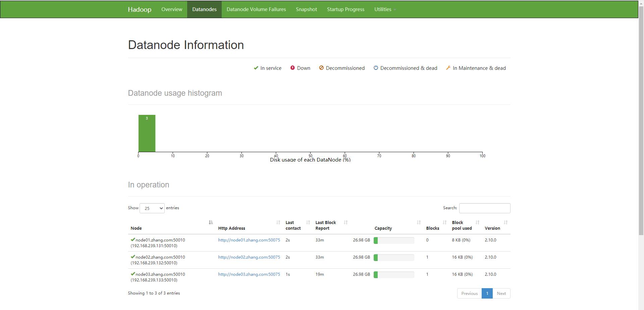This screenshot has height=310, width=644.
Task: Click the Decommissioned & dead power icon
Action: (x=376, y=68)
